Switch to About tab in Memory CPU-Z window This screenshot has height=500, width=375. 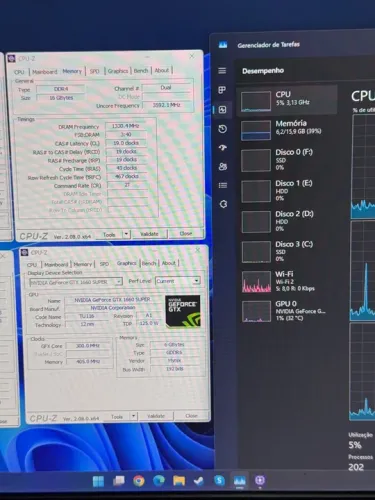162,70
